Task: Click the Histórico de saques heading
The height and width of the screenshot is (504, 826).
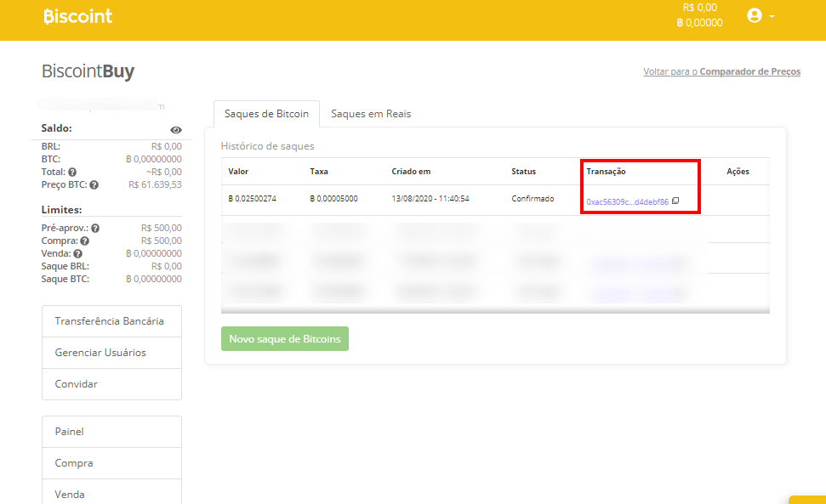Action: coord(268,146)
